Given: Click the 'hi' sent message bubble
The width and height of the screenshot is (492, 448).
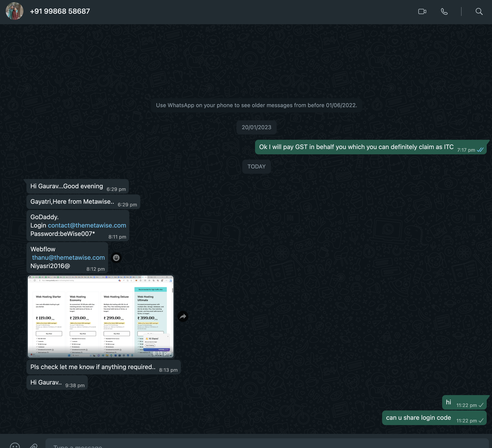Looking at the screenshot, I should (449, 402).
